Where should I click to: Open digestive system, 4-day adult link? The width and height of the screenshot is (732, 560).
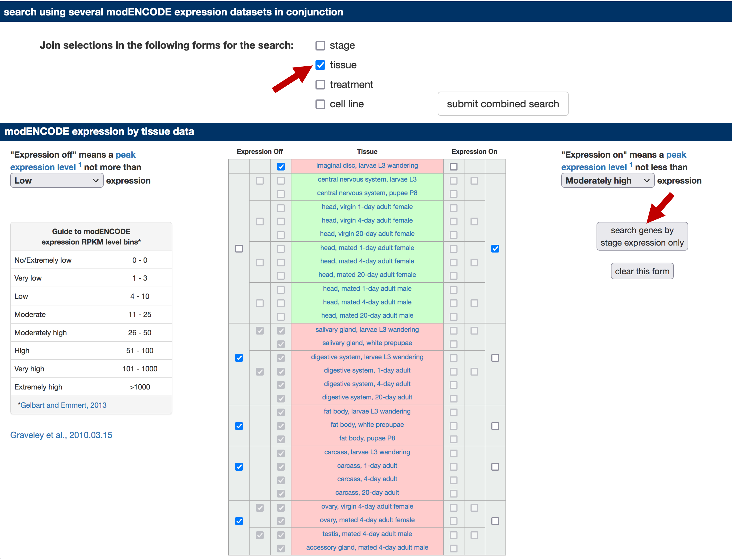(367, 384)
